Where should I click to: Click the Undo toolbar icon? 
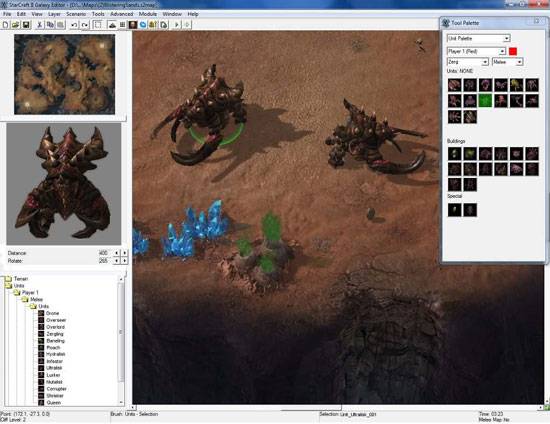(x=74, y=25)
